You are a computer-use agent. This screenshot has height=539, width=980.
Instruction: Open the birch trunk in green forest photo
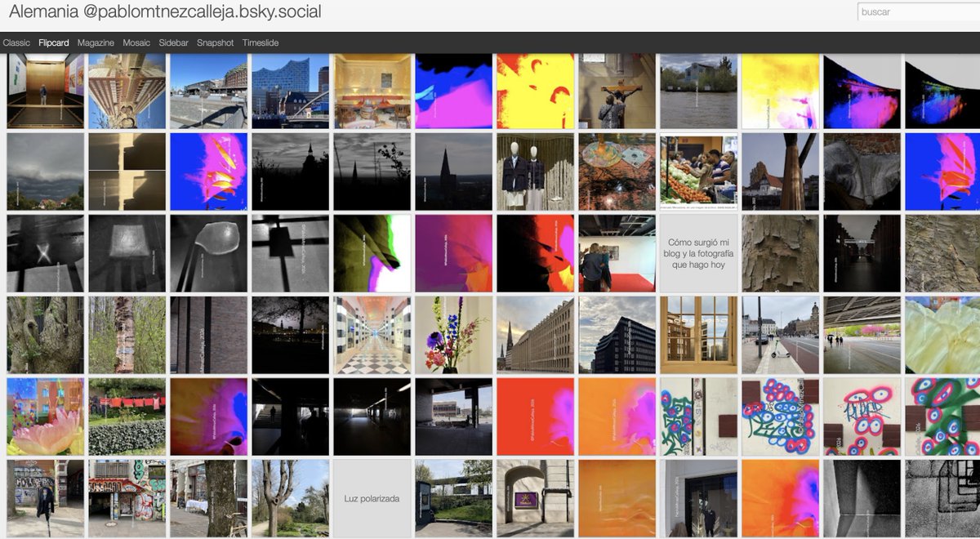[x=127, y=335]
